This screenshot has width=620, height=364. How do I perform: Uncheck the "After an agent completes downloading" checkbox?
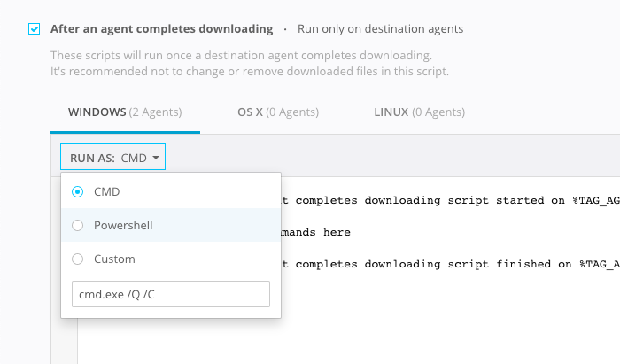pos(34,29)
